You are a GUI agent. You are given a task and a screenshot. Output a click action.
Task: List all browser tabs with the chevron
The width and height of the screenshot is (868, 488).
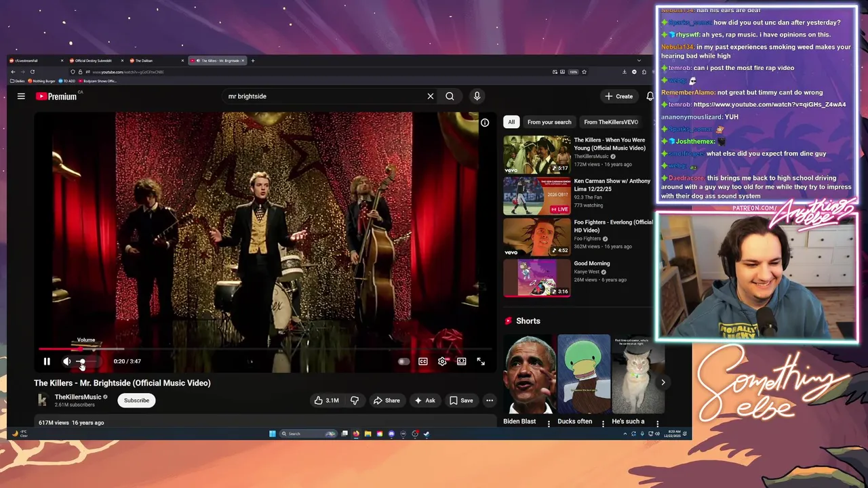638,60
